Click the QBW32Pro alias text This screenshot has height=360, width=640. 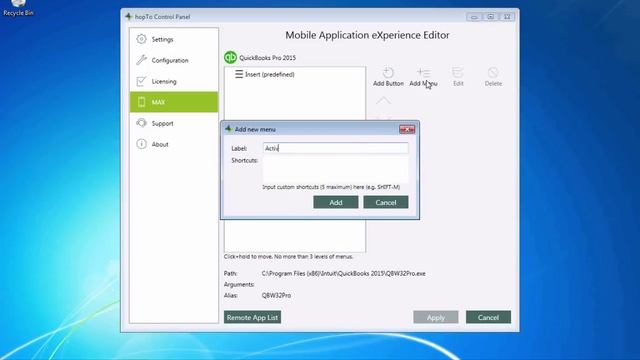(276, 295)
